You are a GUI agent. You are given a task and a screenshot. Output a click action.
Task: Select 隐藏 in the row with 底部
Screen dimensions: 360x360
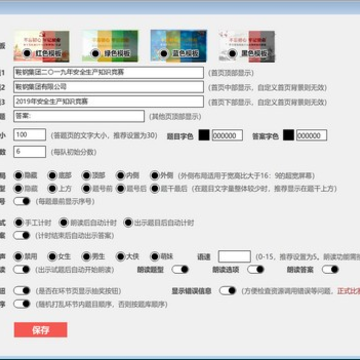point(18,175)
